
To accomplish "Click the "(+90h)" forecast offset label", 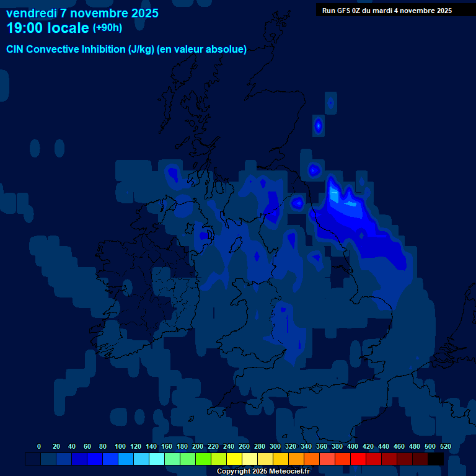I will click(107, 28).
